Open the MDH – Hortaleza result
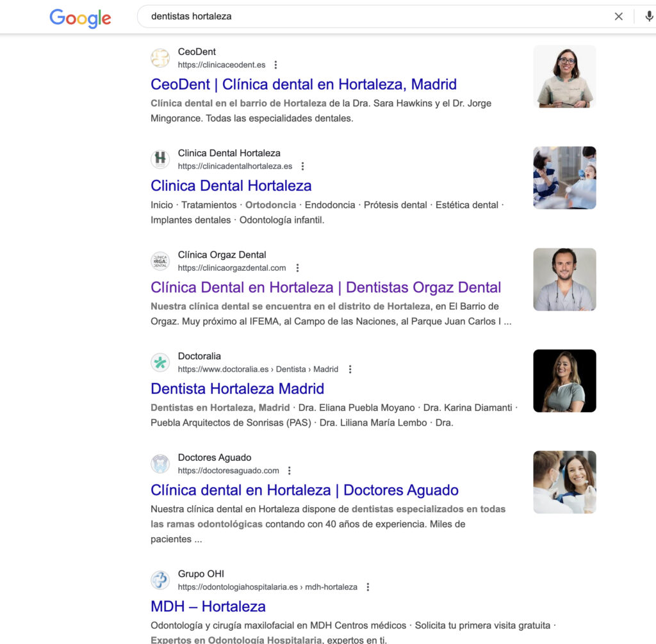The width and height of the screenshot is (656, 644). click(x=208, y=606)
